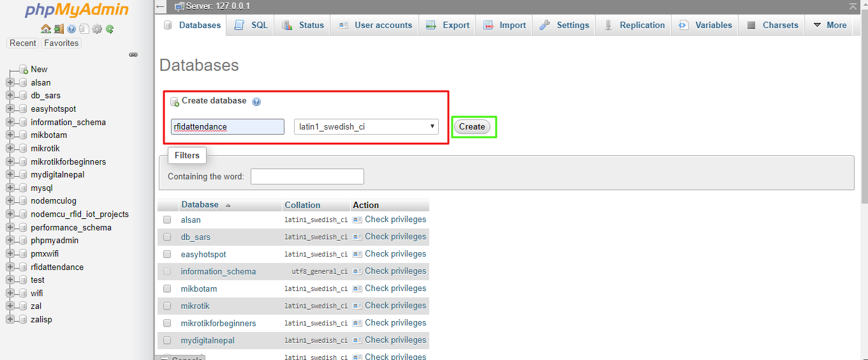The width and height of the screenshot is (868, 360).
Task: Reload navigation panel with green refresh icon
Action: coord(110,29)
